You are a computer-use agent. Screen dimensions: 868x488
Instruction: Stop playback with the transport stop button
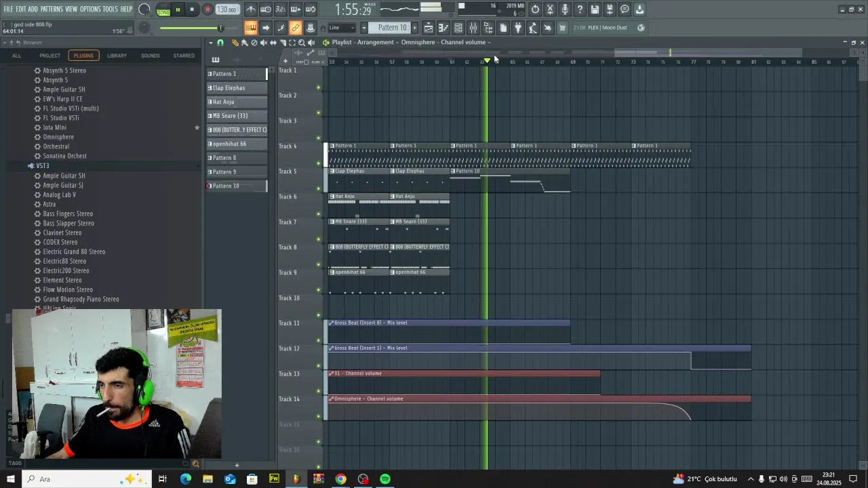[x=192, y=9]
